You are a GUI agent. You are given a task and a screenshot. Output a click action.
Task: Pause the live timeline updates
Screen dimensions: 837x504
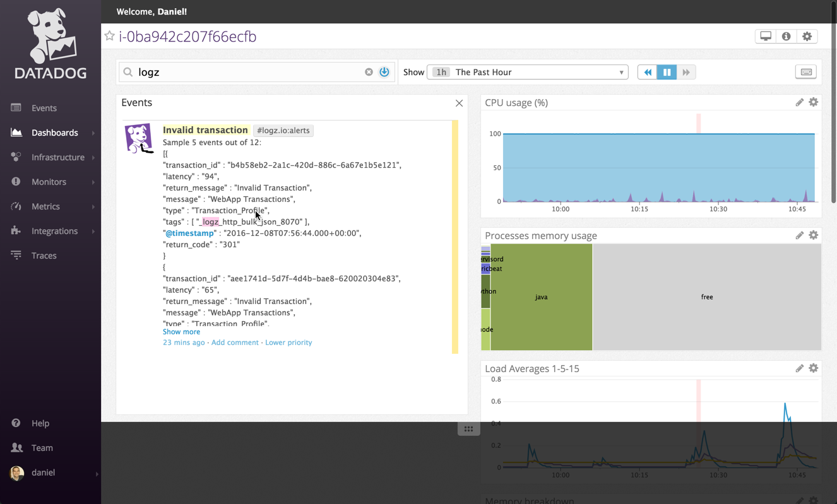667,72
